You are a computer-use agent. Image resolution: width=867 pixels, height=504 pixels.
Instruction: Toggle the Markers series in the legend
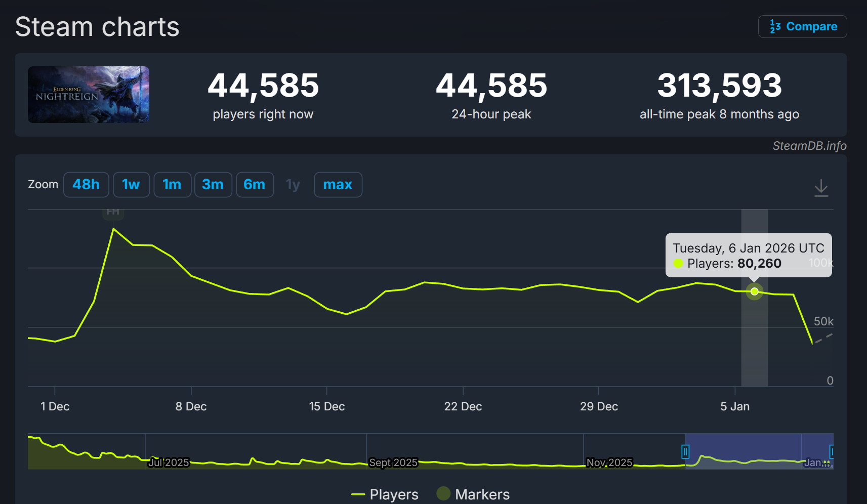pos(473,494)
